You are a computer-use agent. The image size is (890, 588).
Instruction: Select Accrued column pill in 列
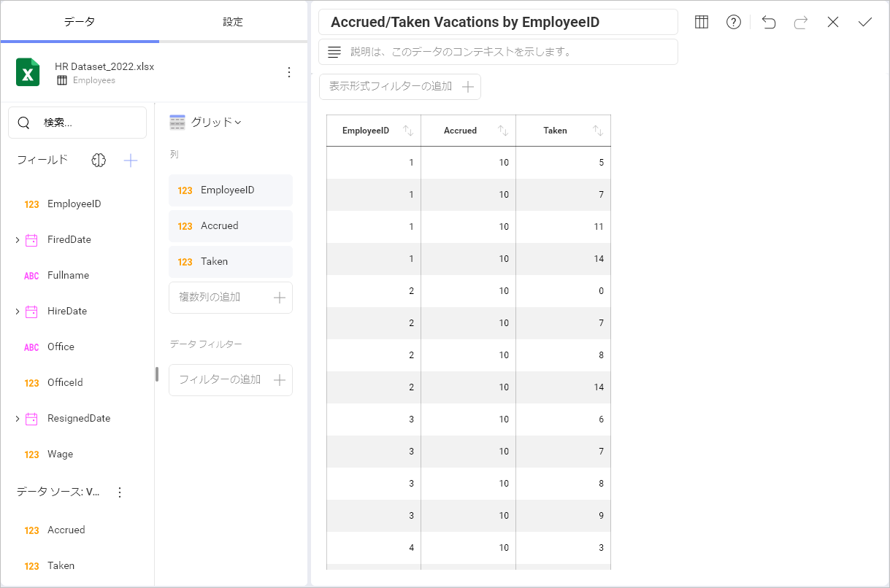[x=231, y=226]
